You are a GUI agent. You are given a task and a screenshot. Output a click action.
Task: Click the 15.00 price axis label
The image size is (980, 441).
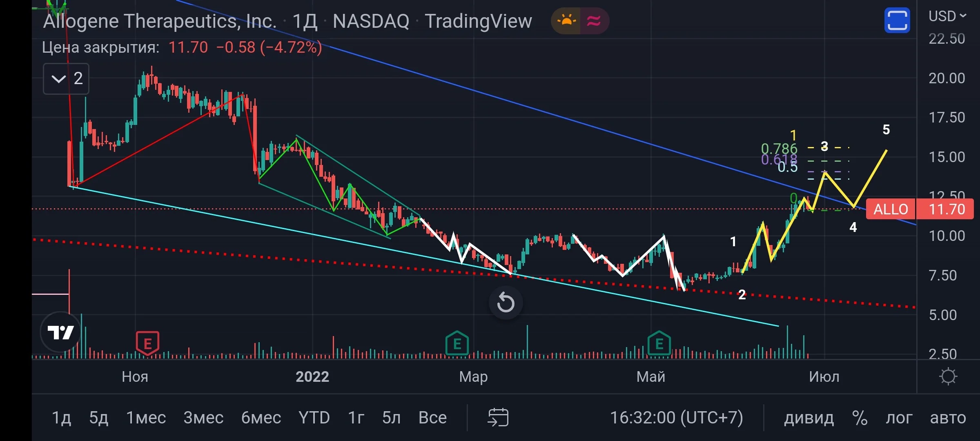click(947, 157)
